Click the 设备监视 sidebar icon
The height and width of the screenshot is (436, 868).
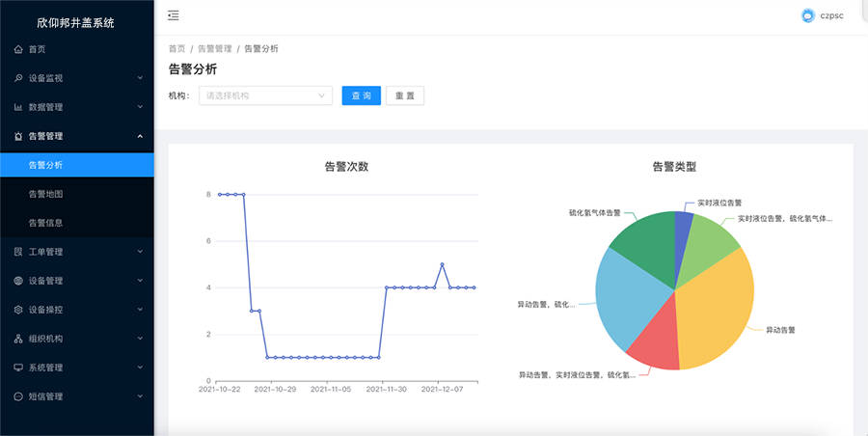tap(19, 78)
